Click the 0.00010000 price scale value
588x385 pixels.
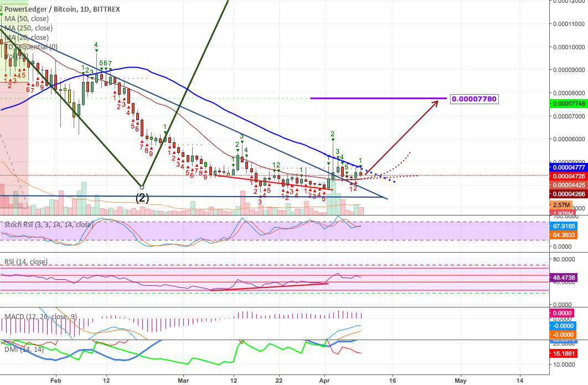click(x=569, y=47)
